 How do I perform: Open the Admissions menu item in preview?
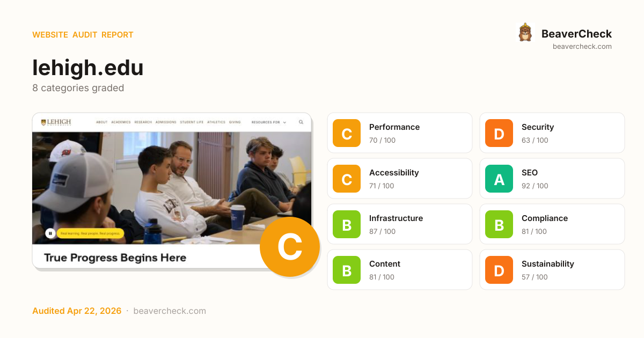coord(166,122)
